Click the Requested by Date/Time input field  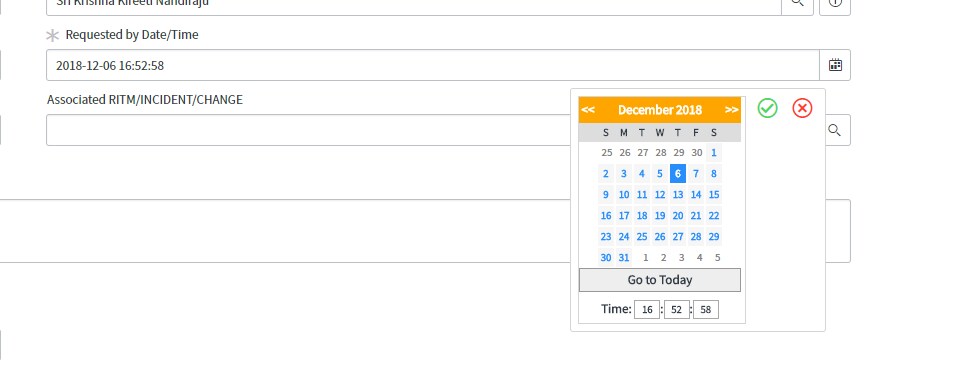(x=433, y=65)
